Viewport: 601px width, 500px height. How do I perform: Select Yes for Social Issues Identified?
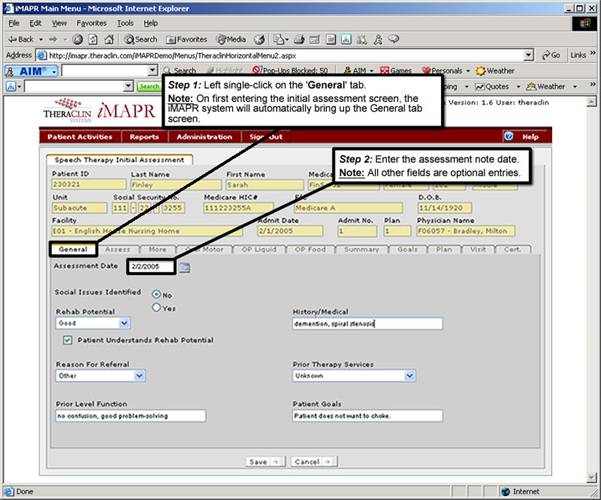[x=156, y=308]
